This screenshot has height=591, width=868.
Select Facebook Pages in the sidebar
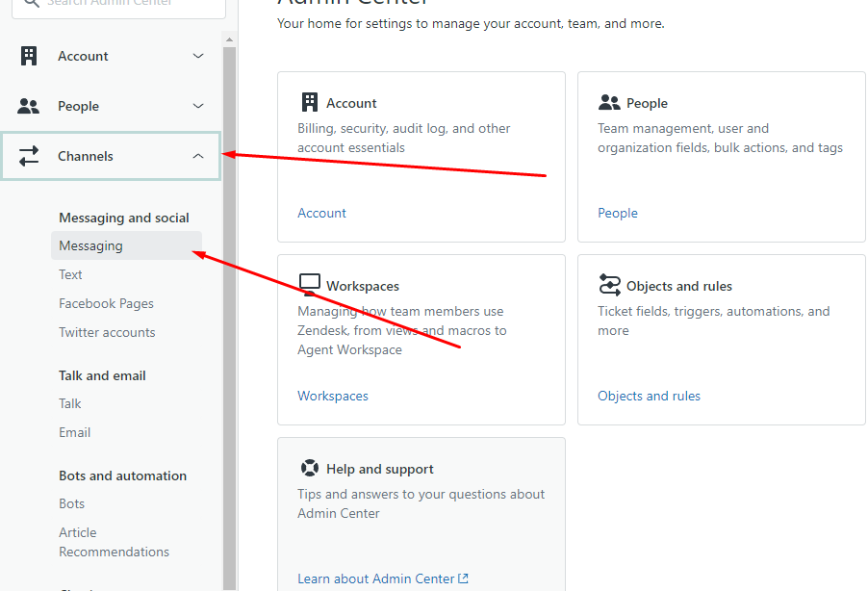pyautogui.click(x=106, y=303)
